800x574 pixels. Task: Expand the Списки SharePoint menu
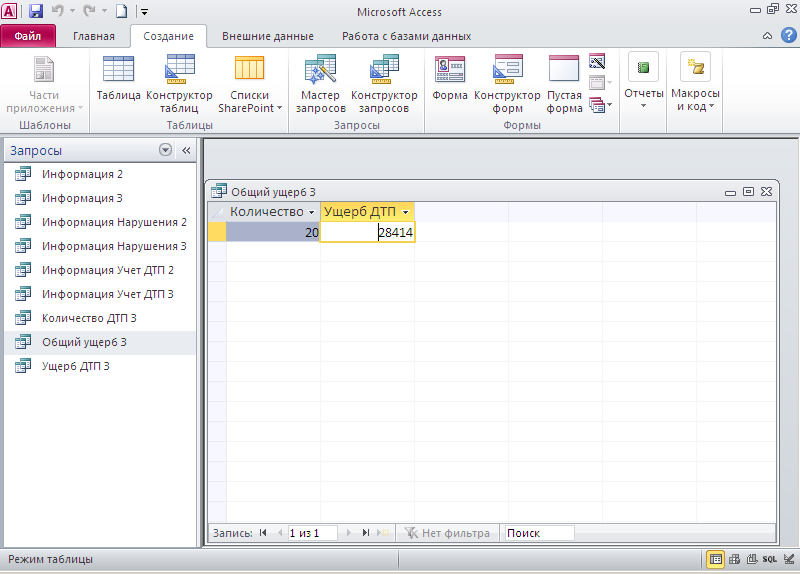[249, 84]
